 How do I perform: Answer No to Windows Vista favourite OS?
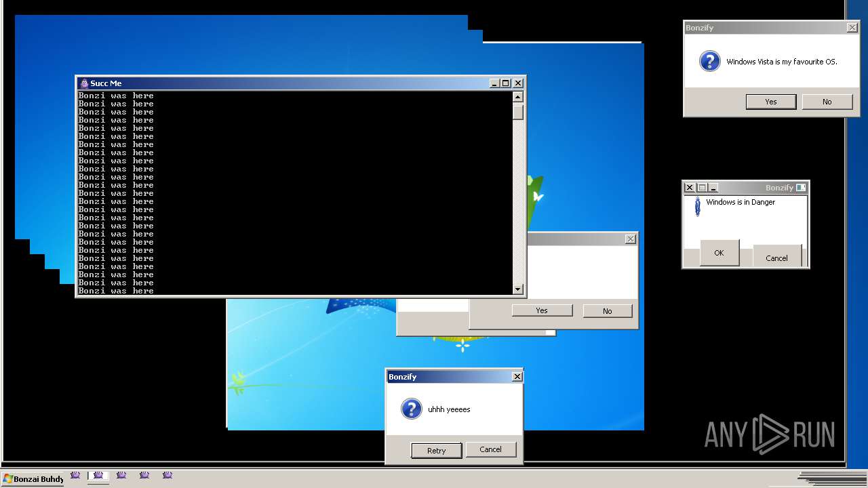(x=827, y=102)
